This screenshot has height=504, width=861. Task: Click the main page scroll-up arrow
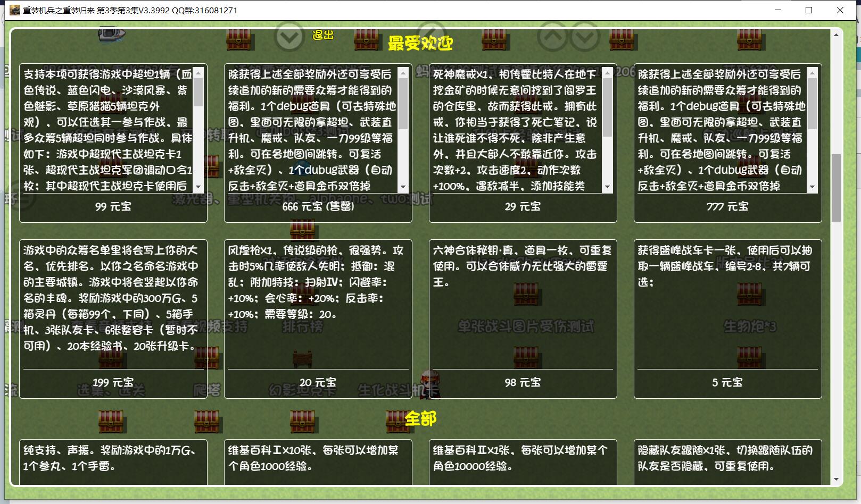click(836, 35)
